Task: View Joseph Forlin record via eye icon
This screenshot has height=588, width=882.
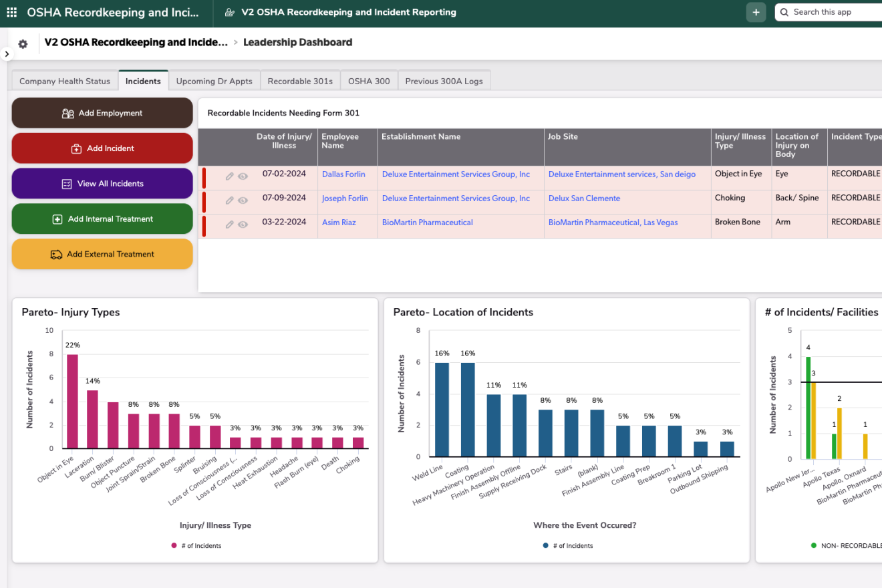Action: click(x=243, y=200)
